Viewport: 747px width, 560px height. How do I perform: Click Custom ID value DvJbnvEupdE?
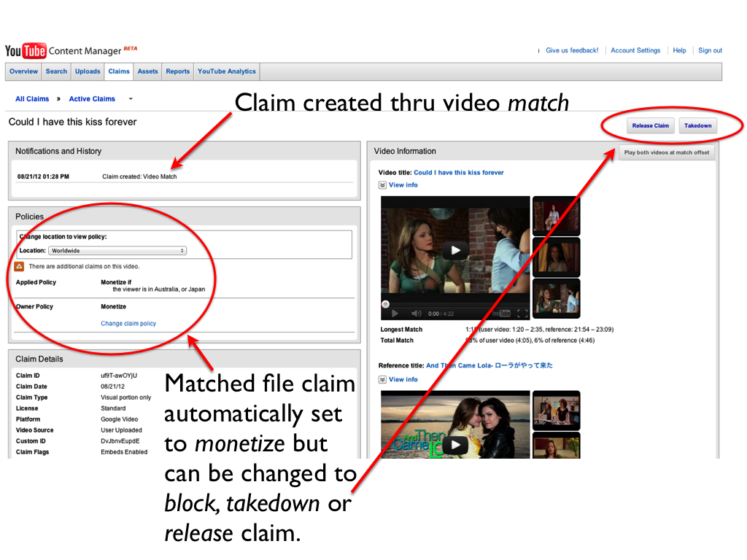point(120,441)
